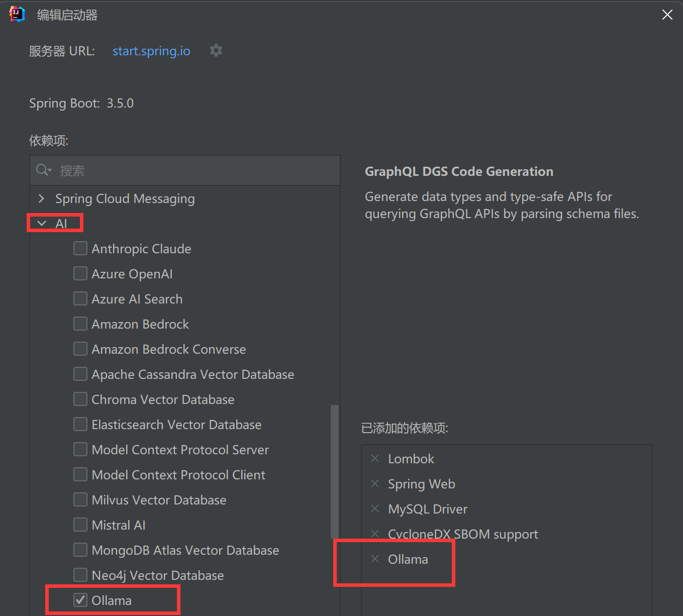This screenshot has width=683, height=616.
Task: Select MySQL Driver in added list
Action: click(428, 509)
